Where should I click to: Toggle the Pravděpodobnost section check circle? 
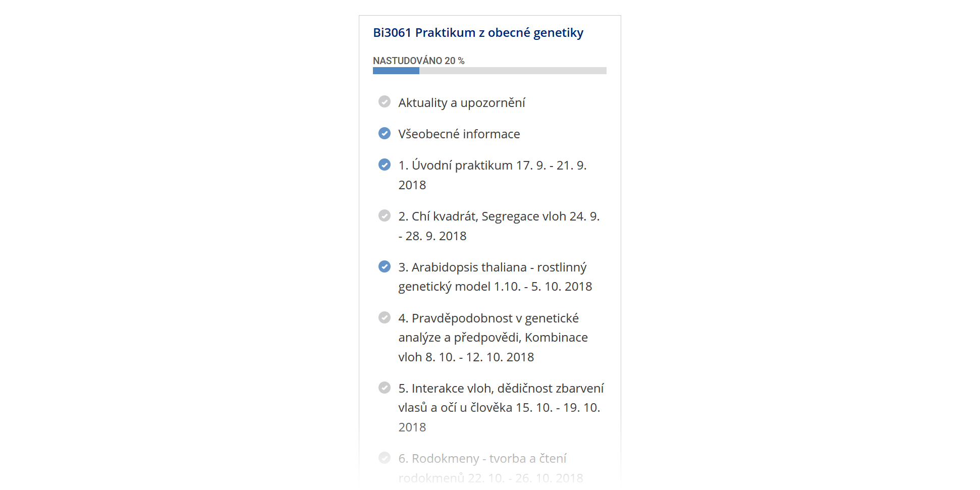tap(384, 317)
